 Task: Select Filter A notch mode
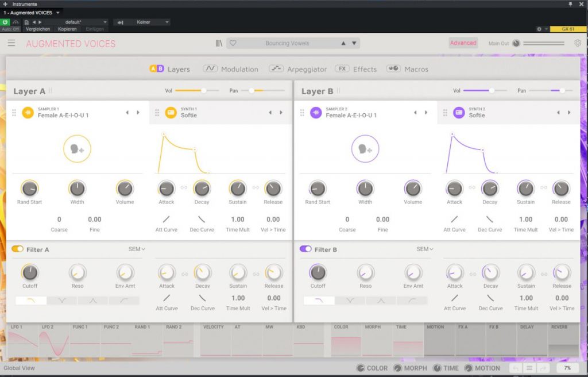(x=62, y=301)
